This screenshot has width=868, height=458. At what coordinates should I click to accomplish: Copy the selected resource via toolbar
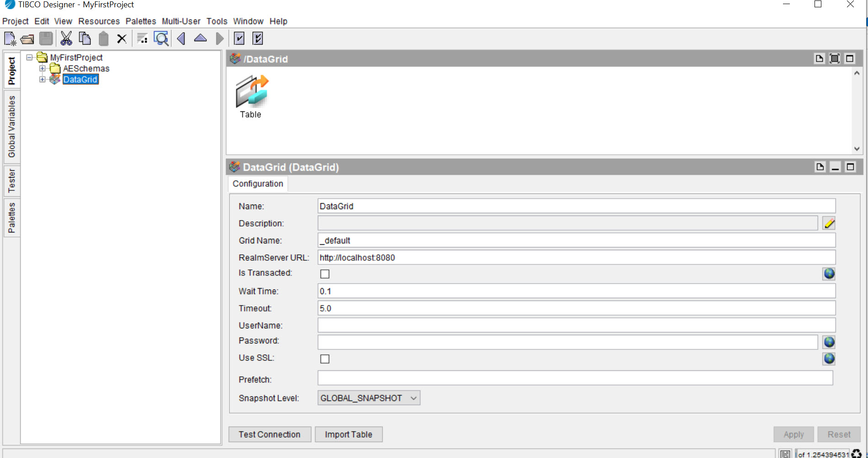point(85,39)
